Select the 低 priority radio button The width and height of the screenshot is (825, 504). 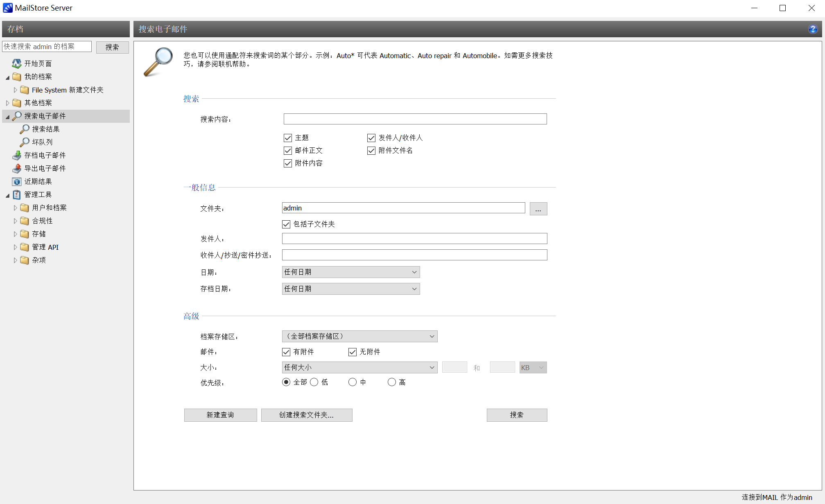point(314,382)
